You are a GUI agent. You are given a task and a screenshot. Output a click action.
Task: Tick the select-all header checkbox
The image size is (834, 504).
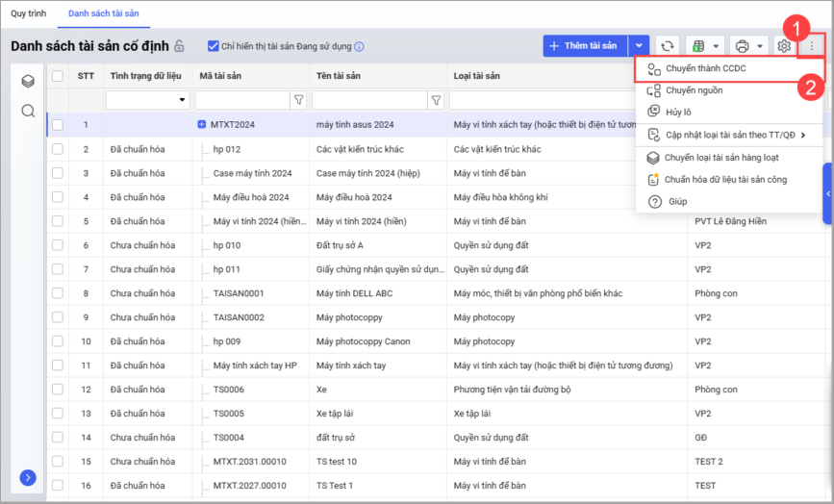pyautogui.click(x=58, y=76)
